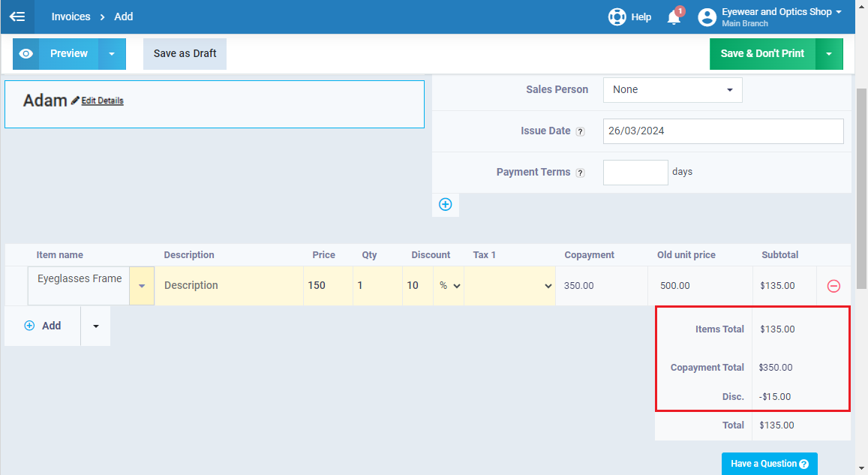This screenshot has width=868, height=475.
Task: Go to Invoices breadcrumb
Action: coord(71,17)
